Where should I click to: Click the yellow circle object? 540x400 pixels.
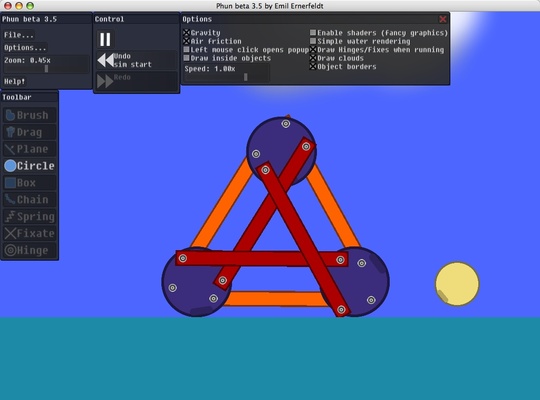[457, 284]
